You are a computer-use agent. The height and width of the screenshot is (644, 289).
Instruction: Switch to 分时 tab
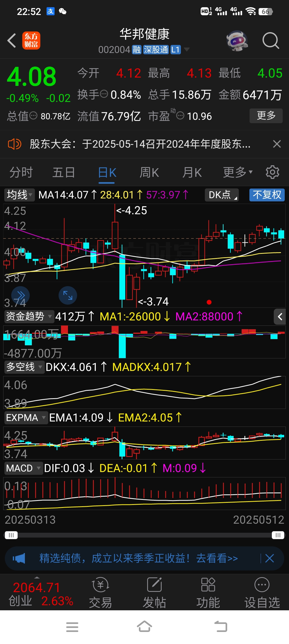point(21,172)
